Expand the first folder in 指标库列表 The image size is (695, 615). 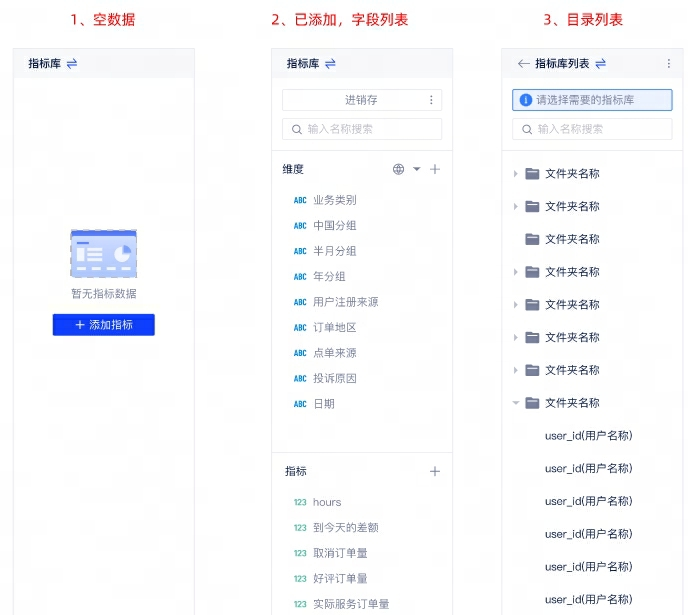click(516, 173)
